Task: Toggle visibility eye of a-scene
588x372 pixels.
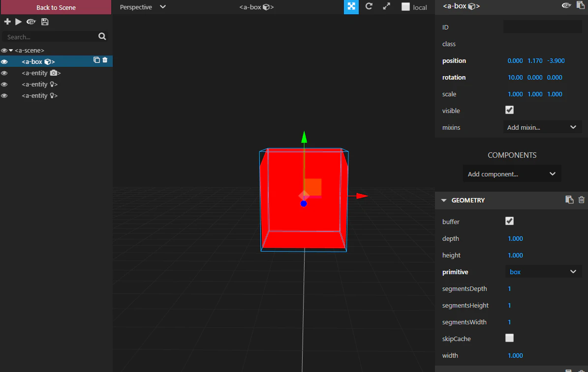Action: [x=4, y=50]
